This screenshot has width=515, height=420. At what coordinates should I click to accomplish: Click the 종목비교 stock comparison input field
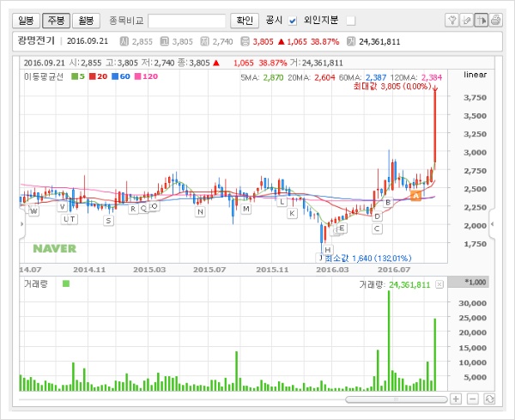[x=186, y=20]
